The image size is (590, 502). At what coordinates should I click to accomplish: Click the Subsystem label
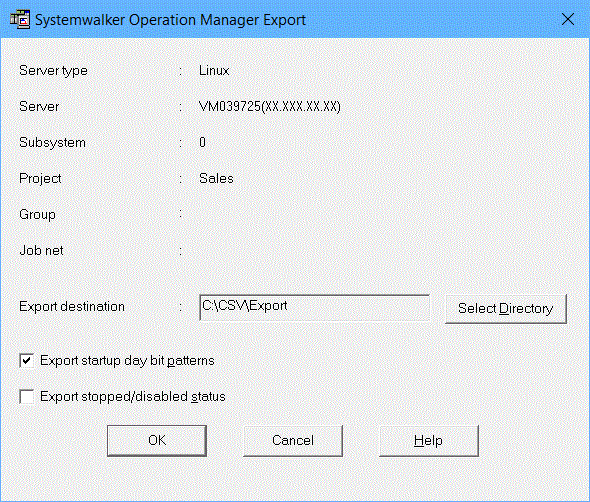52,143
